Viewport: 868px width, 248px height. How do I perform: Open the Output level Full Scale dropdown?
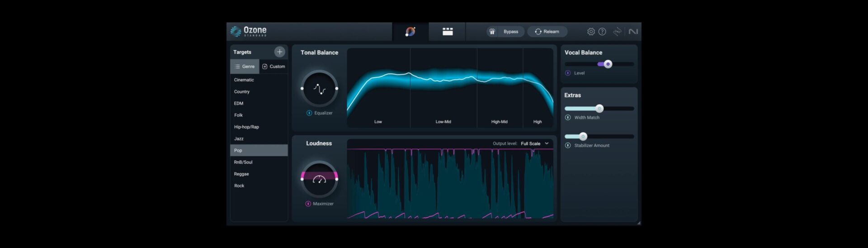point(534,143)
